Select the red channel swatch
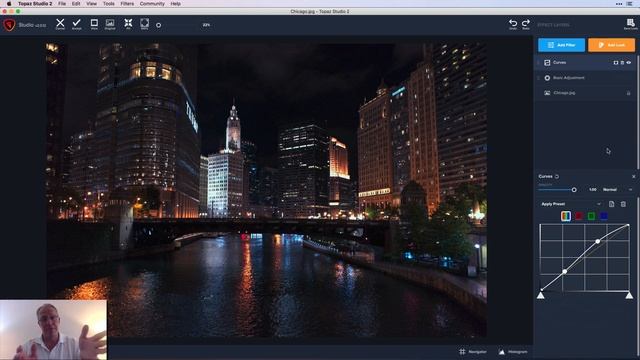This screenshot has width=640, height=360. (579, 216)
